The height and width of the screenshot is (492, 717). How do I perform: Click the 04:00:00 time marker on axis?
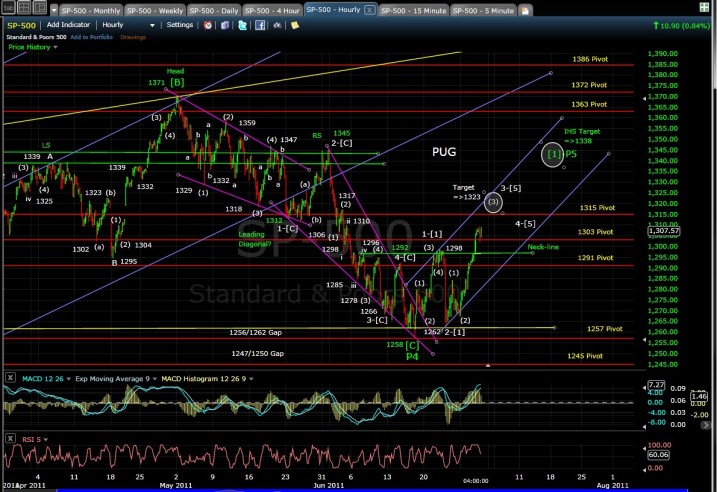[476, 481]
